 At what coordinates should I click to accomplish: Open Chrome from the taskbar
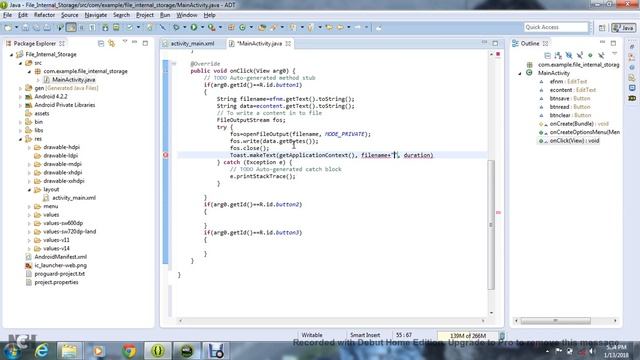pos(129,351)
